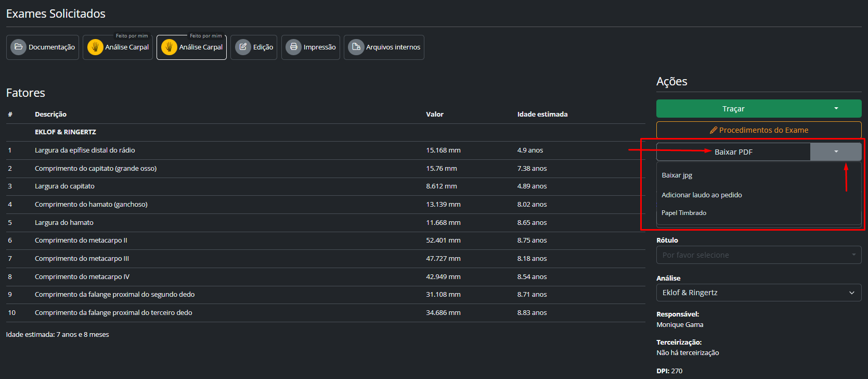Click the Idade estimada column header
This screenshot has height=379, width=868.
[542, 115]
